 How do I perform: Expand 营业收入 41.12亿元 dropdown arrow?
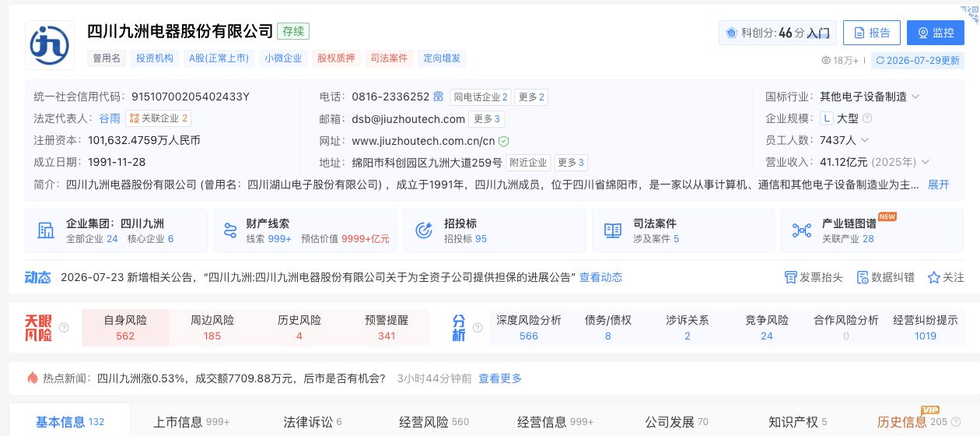[926, 162]
